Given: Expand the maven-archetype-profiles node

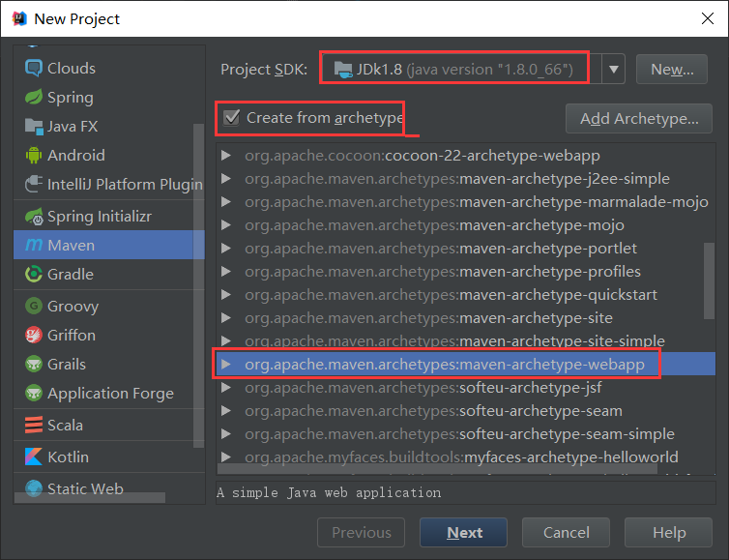Looking at the screenshot, I should tap(226, 271).
